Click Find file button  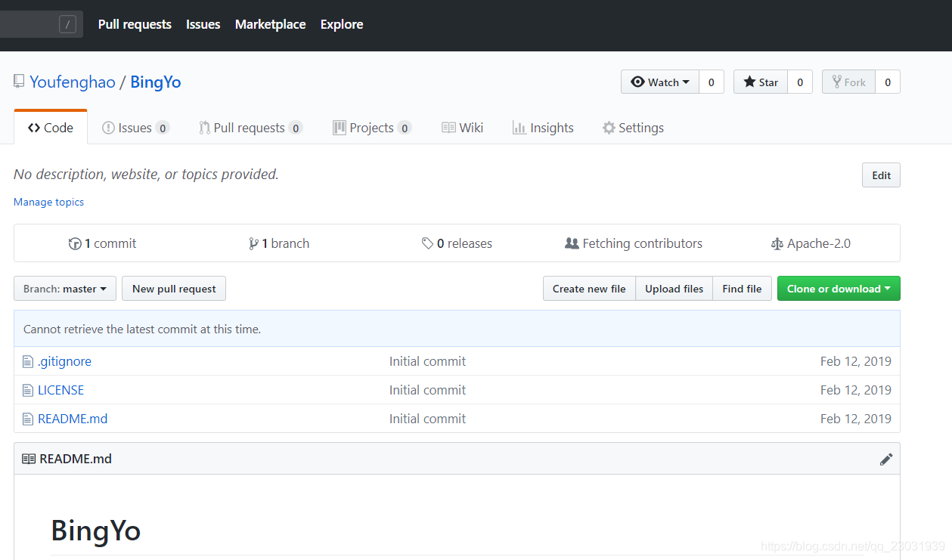[742, 289]
